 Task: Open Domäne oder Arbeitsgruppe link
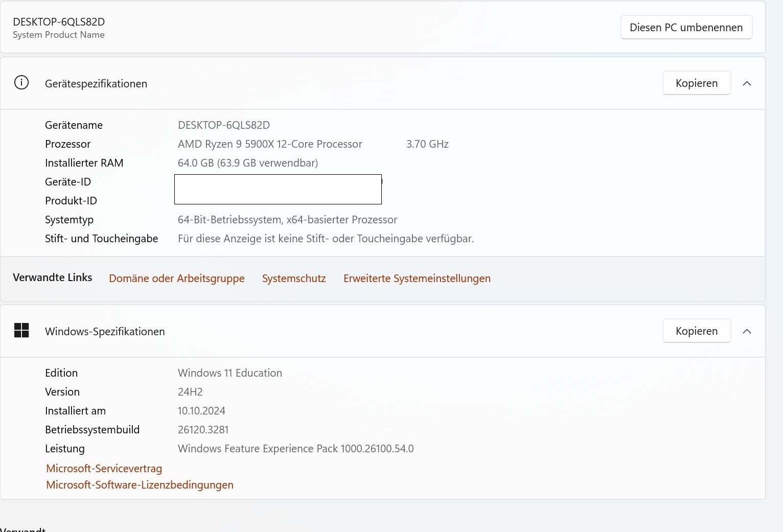coord(177,279)
